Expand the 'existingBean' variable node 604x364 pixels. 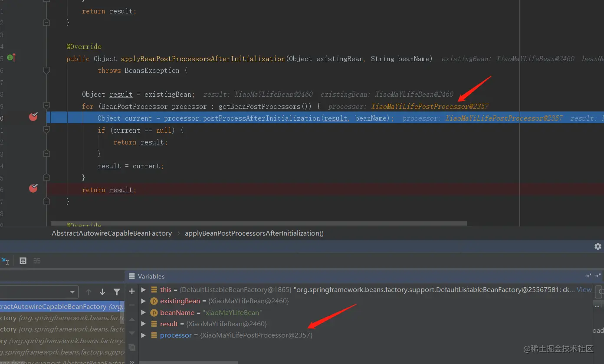143,301
